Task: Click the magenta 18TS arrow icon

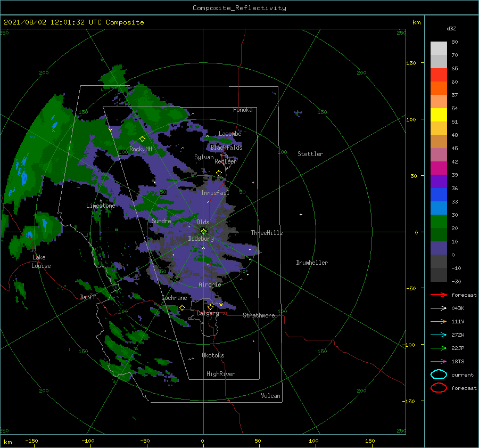Action: [439, 362]
